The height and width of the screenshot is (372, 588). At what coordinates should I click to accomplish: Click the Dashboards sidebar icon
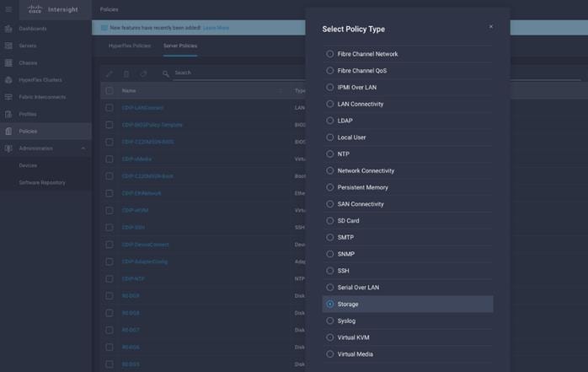coord(8,29)
